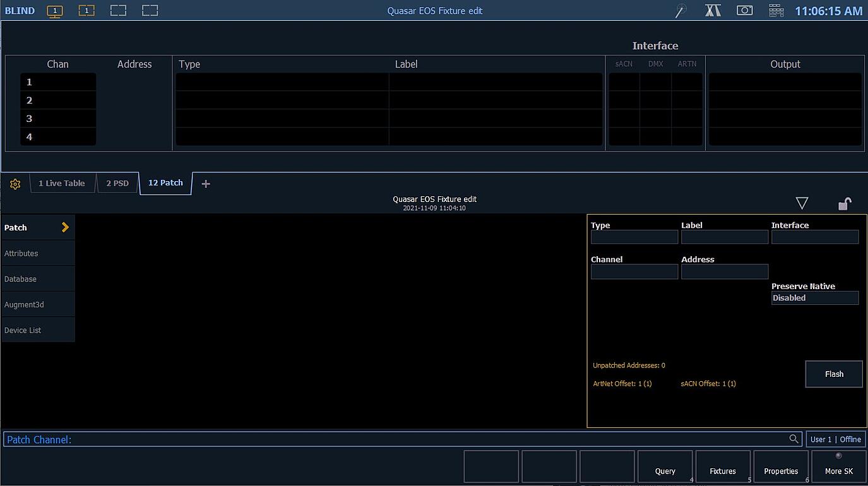868x486 pixels.
Task: Open the filter triangle above the patch pane
Action: [802, 203]
